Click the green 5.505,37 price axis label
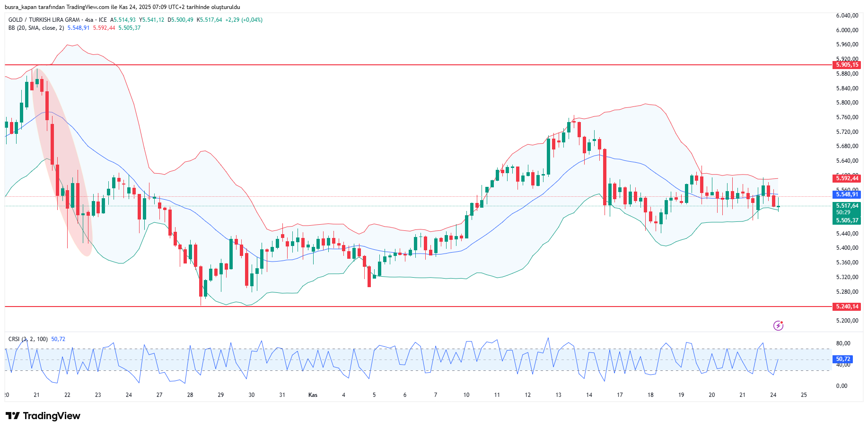Image resolution: width=868 pixels, height=430 pixels. tap(847, 220)
